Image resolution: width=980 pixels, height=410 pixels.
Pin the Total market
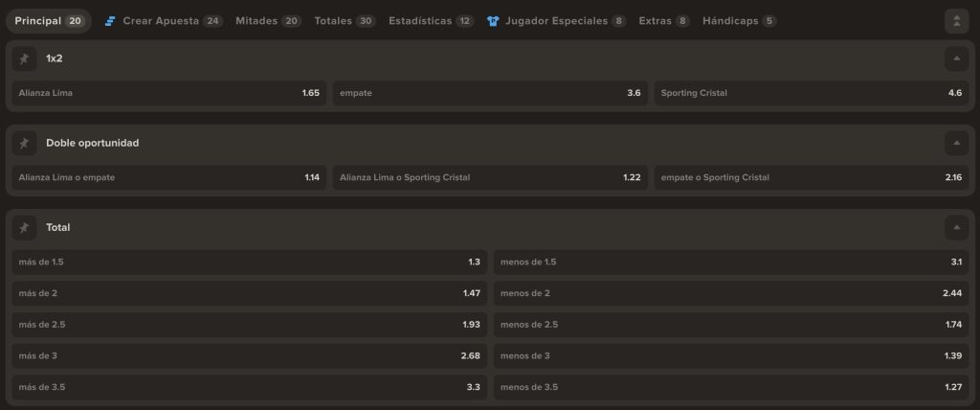tap(24, 228)
